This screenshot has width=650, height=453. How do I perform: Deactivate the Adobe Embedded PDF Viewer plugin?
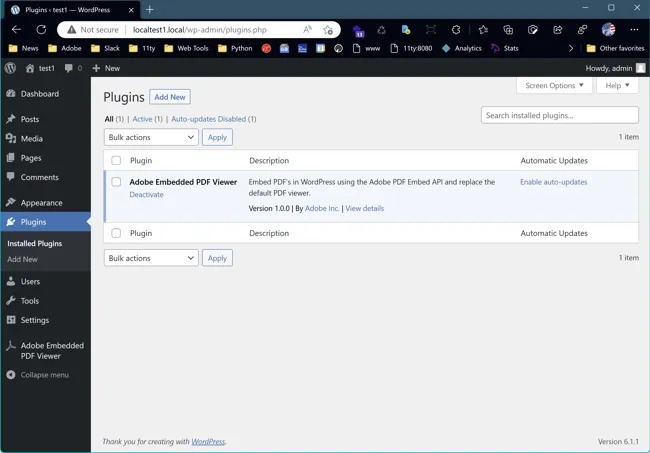point(146,195)
